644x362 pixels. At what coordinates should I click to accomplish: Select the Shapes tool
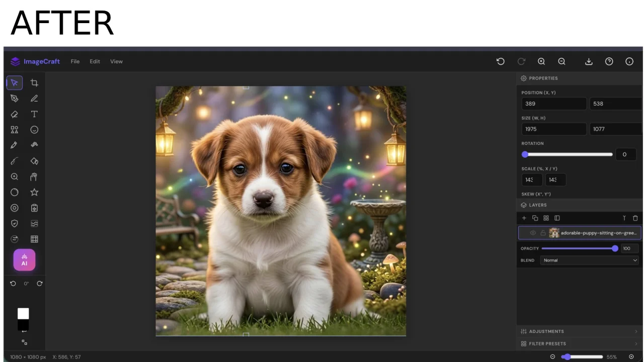(14, 130)
